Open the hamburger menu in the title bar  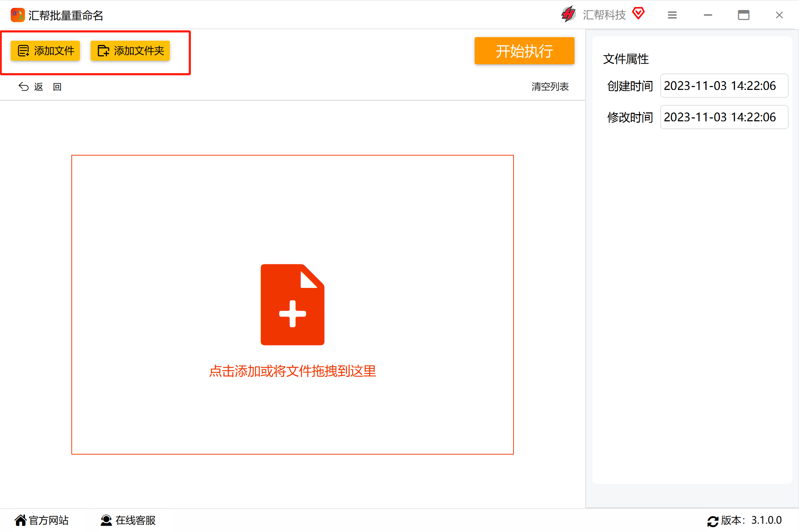(672, 15)
